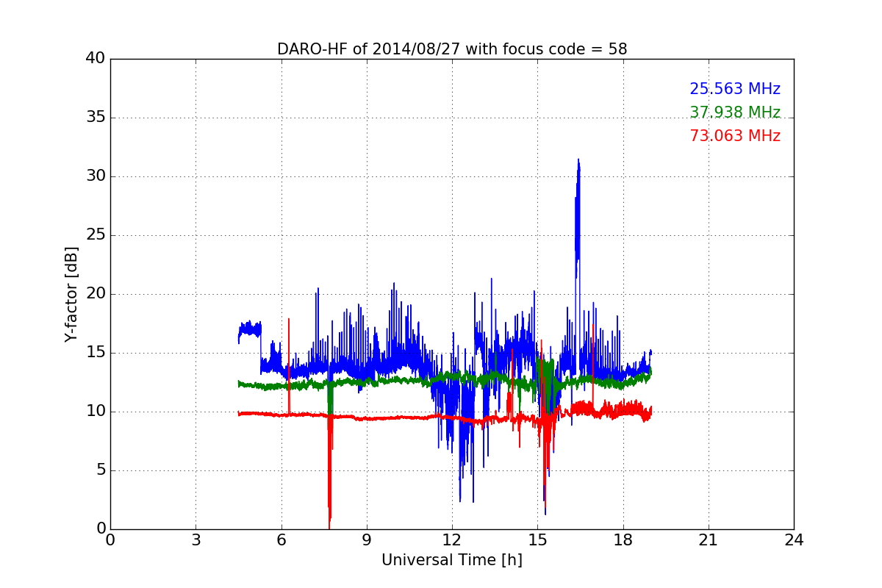Image resolution: width=882 pixels, height=588 pixels.
Task: Select the green 37.938 MHz legend label
Action: [735, 112]
